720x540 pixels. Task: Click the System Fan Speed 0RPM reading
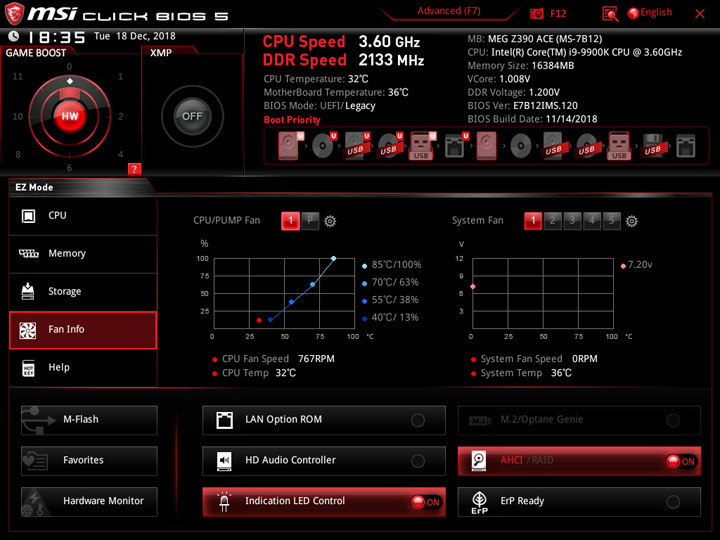point(539,359)
